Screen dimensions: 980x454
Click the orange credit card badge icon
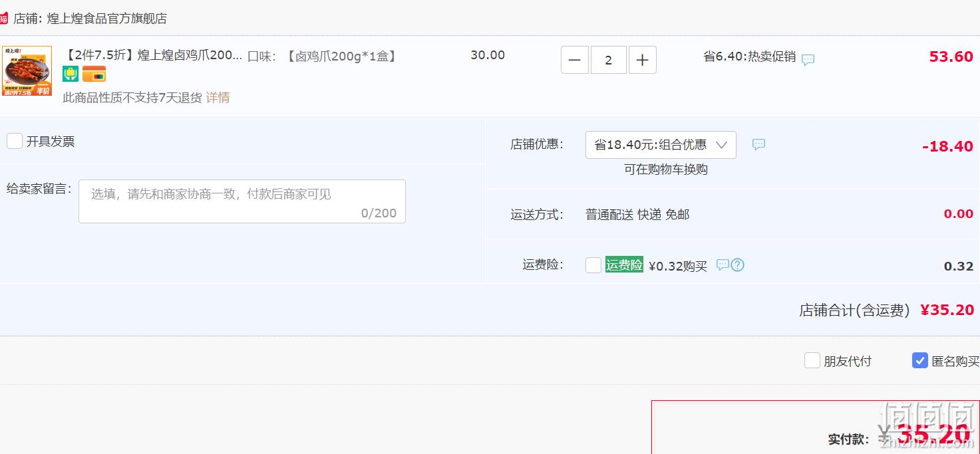coord(94,74)
